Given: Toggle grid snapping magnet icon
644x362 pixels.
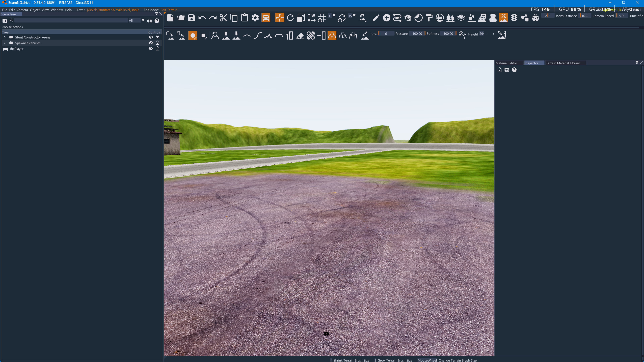Looking at the screenshot, I should coord(322,18).
